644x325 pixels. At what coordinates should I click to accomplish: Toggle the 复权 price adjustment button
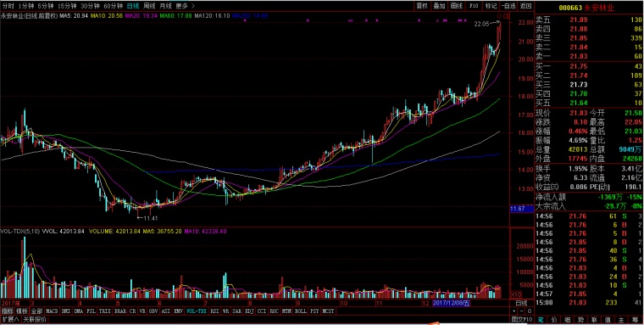pyautogui.click(x=422, y=6)
